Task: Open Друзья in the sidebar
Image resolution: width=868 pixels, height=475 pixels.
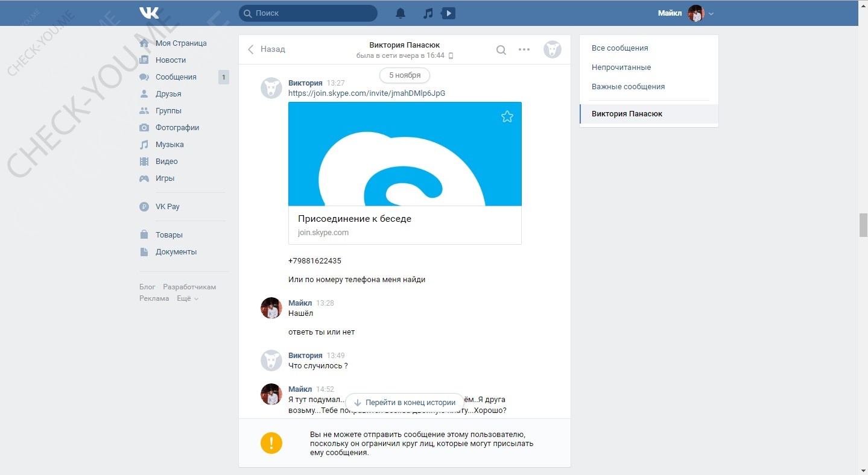Action: coord(168,94)
